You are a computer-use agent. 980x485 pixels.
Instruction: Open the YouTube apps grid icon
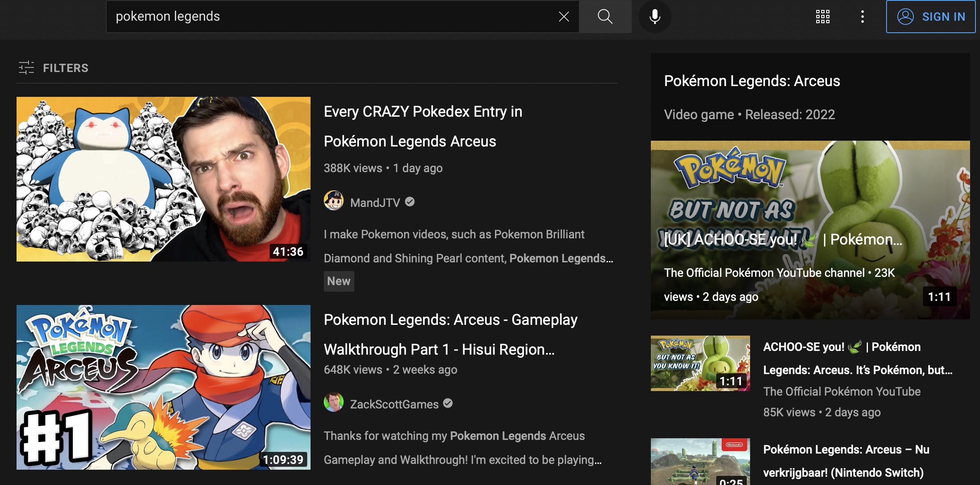click(x=822, y=17)
